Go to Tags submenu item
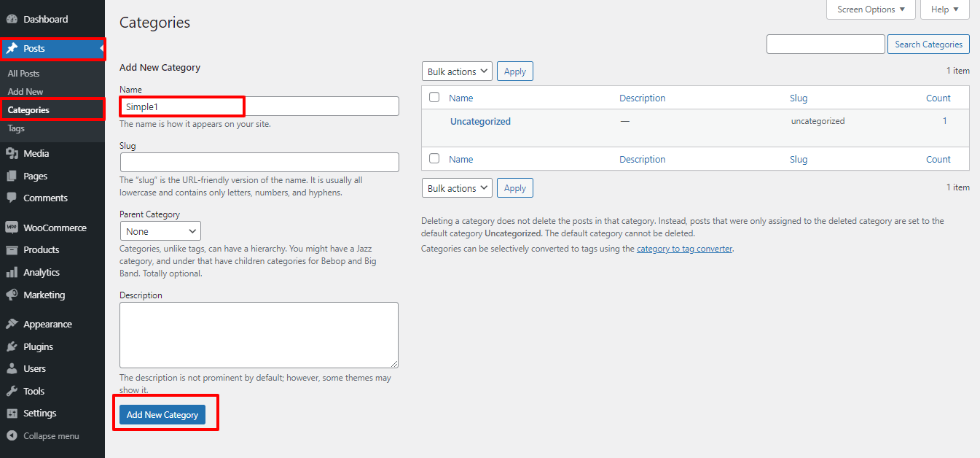980x458 pixels. click(16, 128)
